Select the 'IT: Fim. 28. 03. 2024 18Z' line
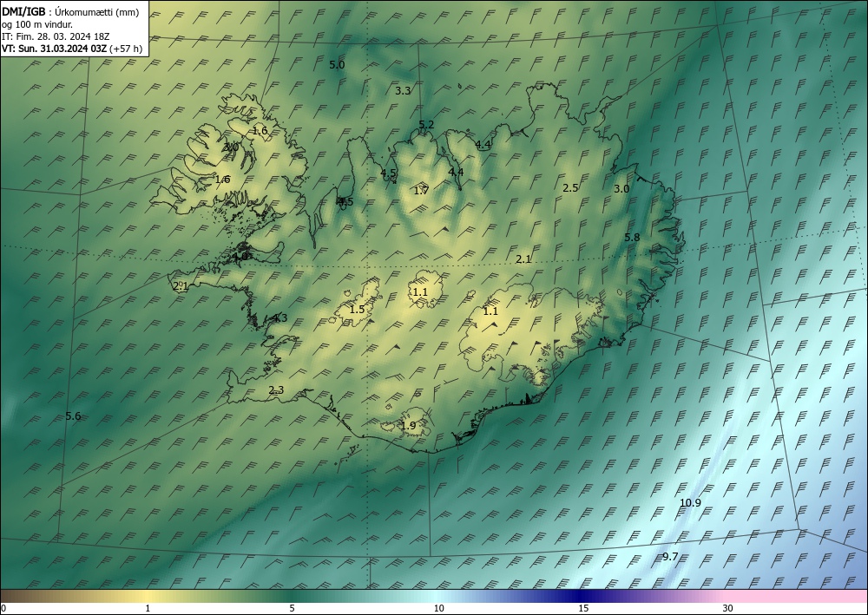This screenshot has width=868, height=615. [x=56, y=36]
